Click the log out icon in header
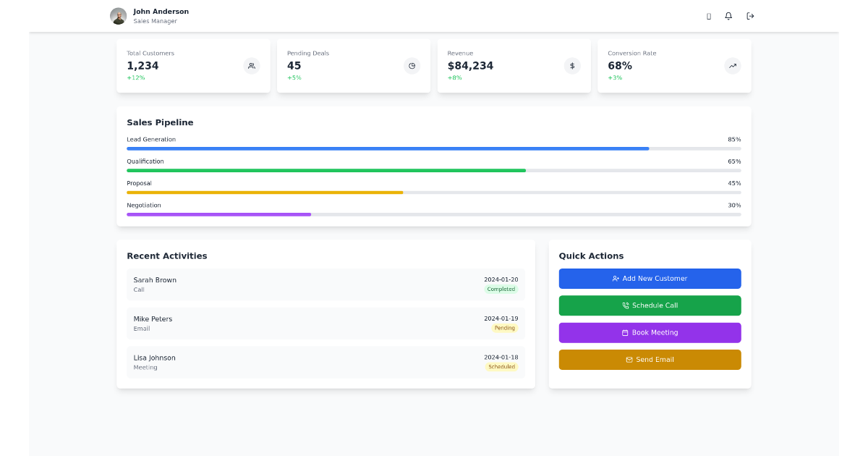The width and height of the screenshot is (868, 456). click(x=750, y=16)
